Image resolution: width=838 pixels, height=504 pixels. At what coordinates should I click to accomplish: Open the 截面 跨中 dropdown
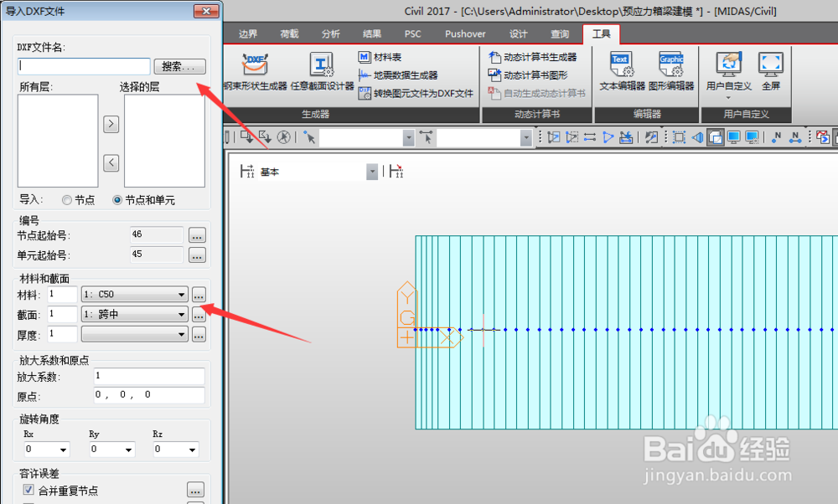135,315
